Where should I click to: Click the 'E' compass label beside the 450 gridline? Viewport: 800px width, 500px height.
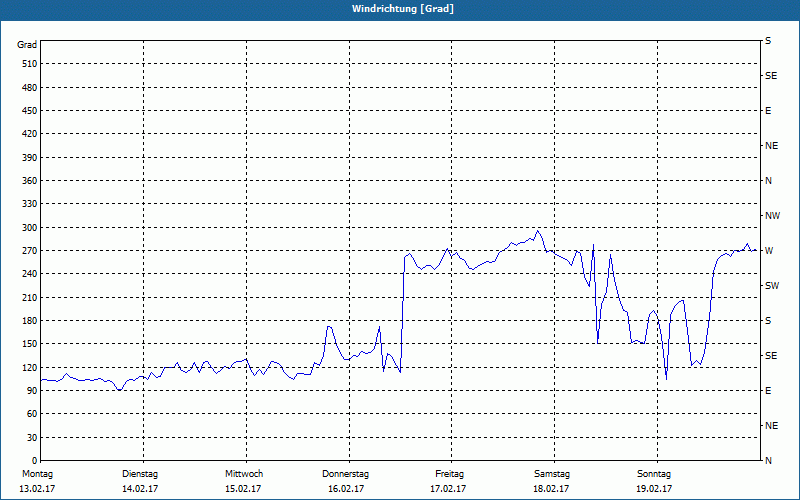[768, 111]
